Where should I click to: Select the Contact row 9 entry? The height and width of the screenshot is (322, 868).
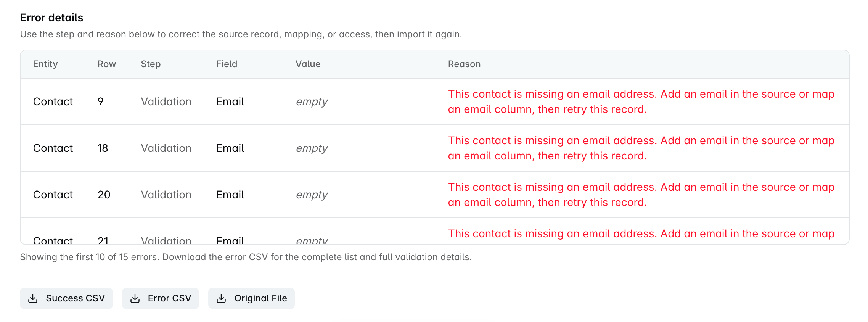tap(435, 102)
